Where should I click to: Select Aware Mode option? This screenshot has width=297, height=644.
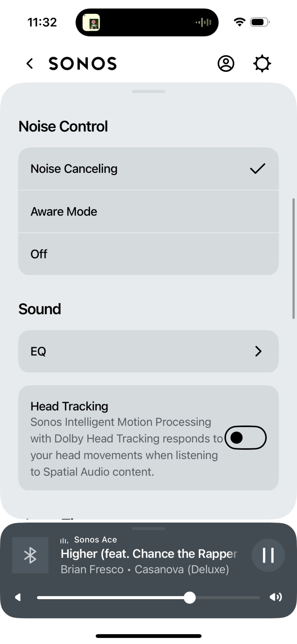pos(148,212)
